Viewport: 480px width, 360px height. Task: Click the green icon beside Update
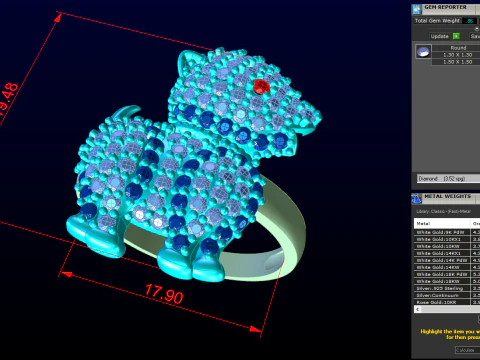[x=456, y=36]
